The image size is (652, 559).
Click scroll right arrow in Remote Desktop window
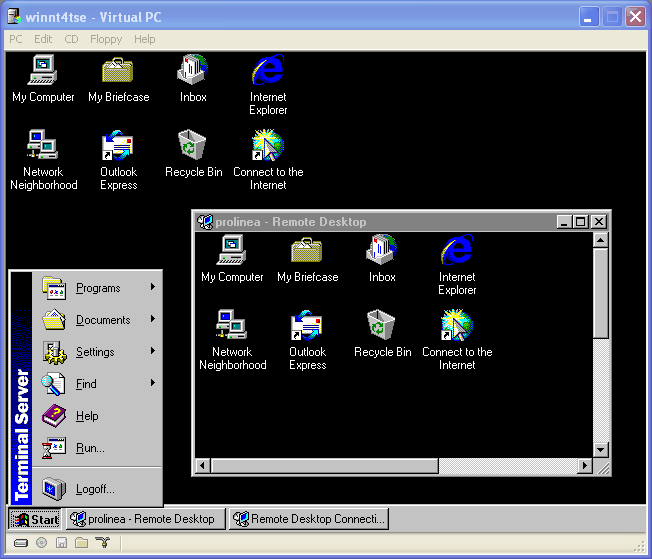point(585,465)
